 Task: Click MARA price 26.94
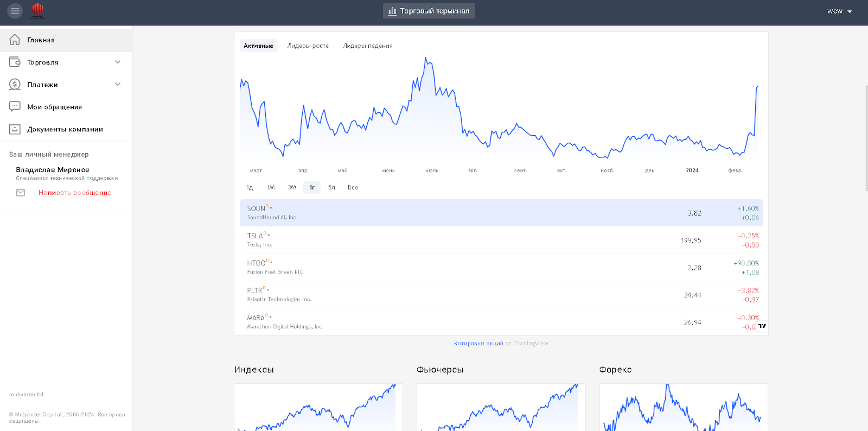pos(693,322)
